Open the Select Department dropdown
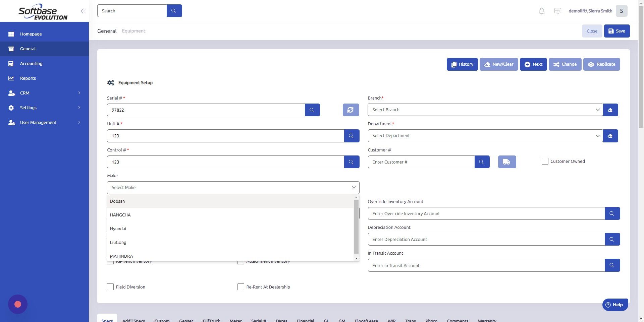The height and width of the screenshot is (322, 644). [485, 136]
